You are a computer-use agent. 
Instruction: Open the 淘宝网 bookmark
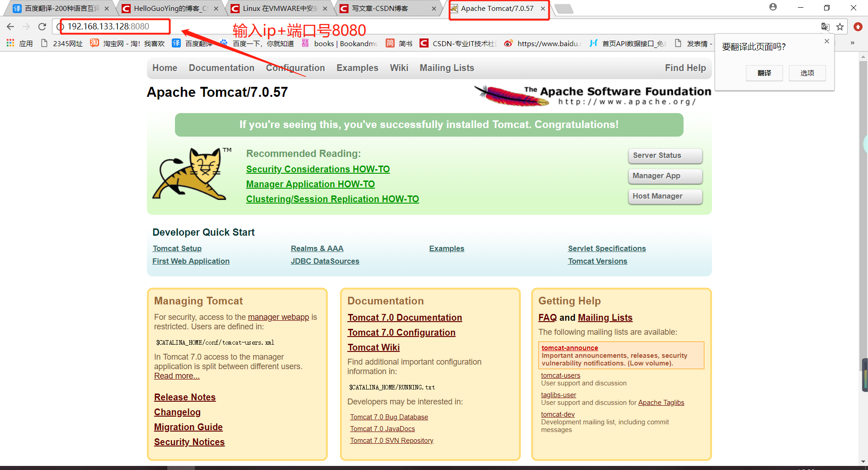pyautogui.click(x=127, y=43)
